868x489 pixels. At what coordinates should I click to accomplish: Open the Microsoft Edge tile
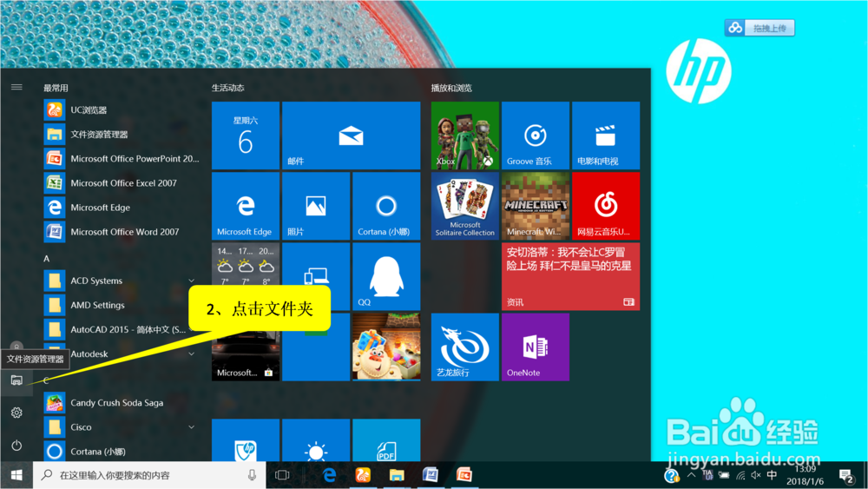point(246,206)
